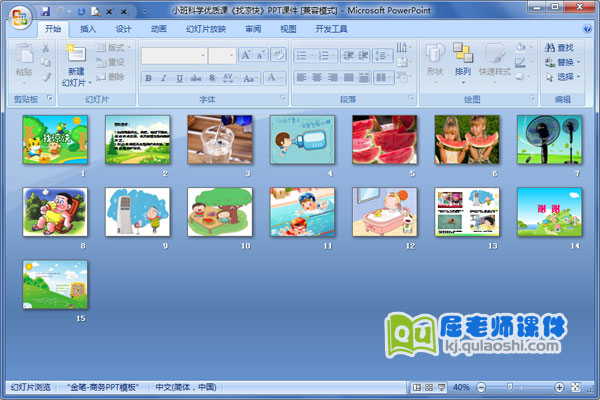The width and height of the screenshot is (600, 400).
Task: Click the zoom slider handle
Action: tap(510, 387)
